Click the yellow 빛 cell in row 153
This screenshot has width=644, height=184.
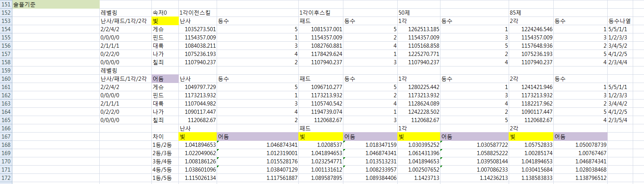tap(165, 21)
